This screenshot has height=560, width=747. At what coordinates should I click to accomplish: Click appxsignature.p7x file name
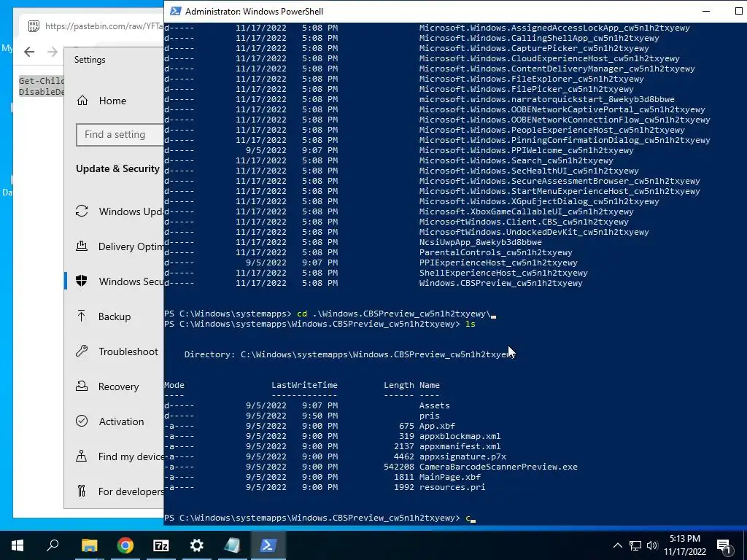(462, 456)
